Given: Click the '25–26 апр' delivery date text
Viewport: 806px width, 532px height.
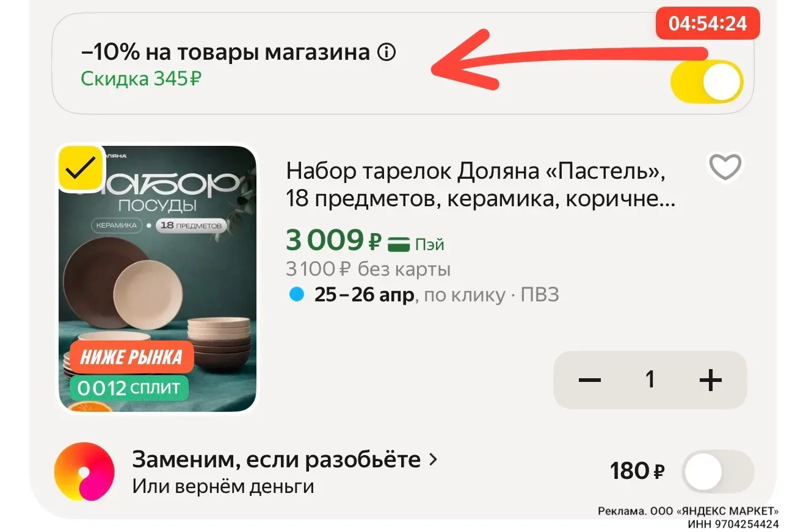Looking at the screenshot, I should 365,295.
